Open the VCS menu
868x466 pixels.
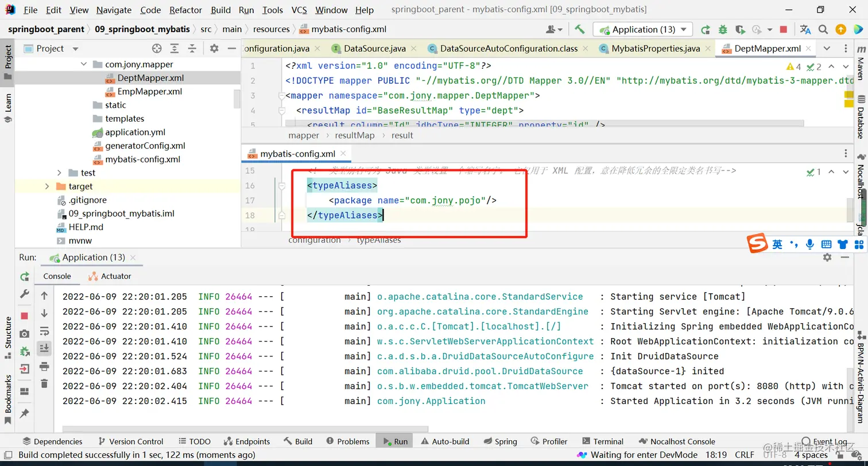click(x=299, y=10)
